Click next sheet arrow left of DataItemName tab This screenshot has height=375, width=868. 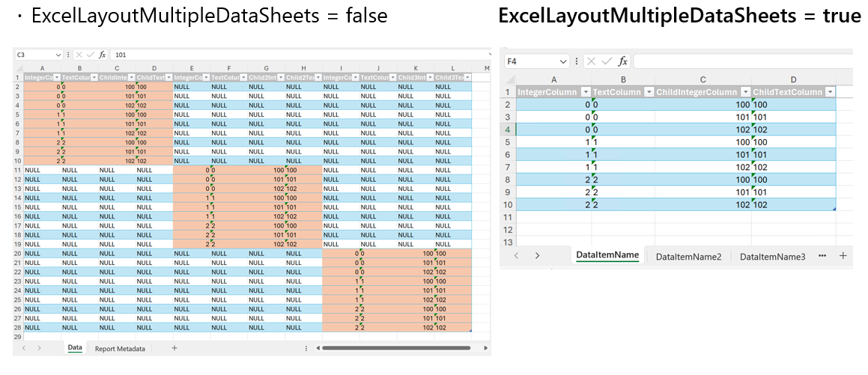[x=537, y=255]
